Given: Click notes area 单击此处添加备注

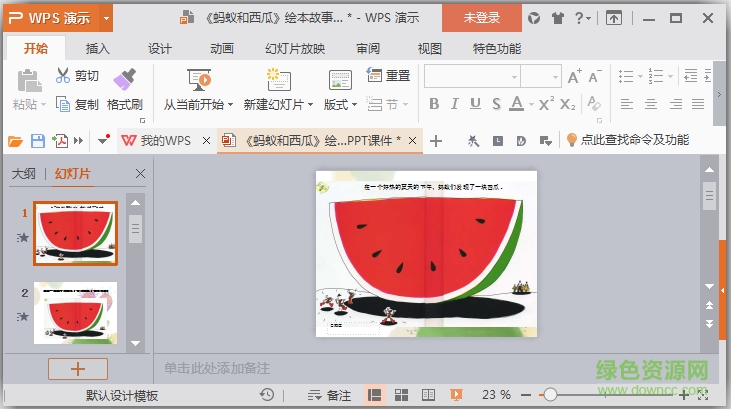Looking at the screenshot, I should (217, 368).
